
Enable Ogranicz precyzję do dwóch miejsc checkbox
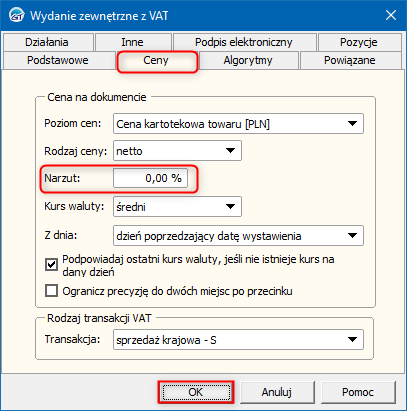point(51,291)
